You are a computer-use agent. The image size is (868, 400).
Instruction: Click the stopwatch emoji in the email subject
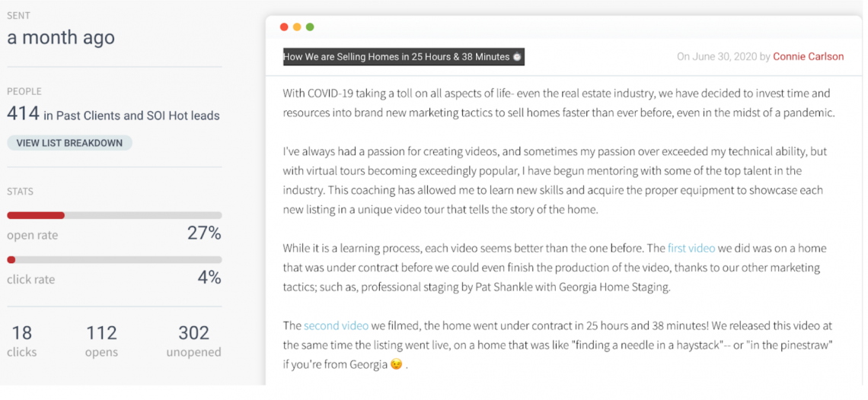click(517, 57)
